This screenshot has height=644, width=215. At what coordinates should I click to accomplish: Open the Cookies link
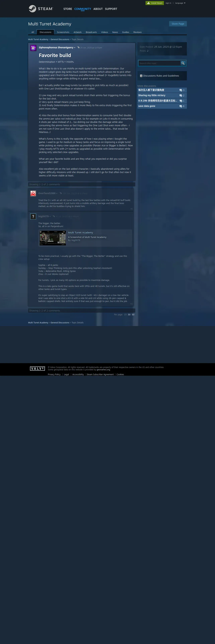point(120,374)
